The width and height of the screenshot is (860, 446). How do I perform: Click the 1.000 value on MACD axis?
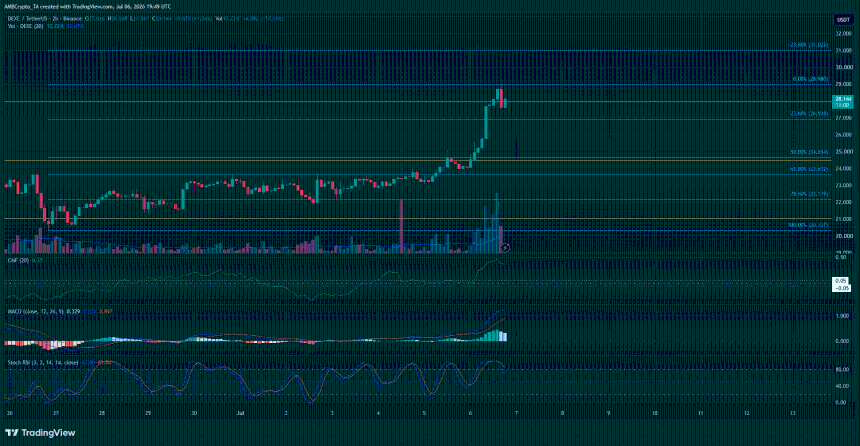point(842,316)
